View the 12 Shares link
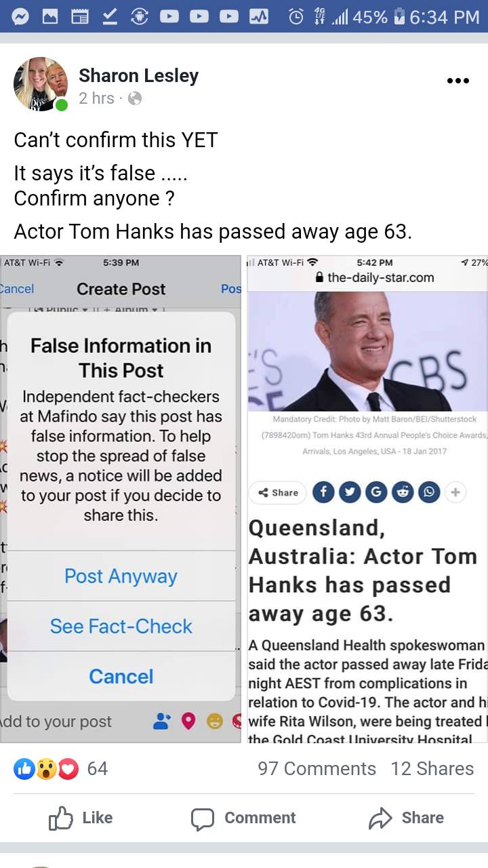The height and width of the screenshot is (868, 488). coord(432,768)
